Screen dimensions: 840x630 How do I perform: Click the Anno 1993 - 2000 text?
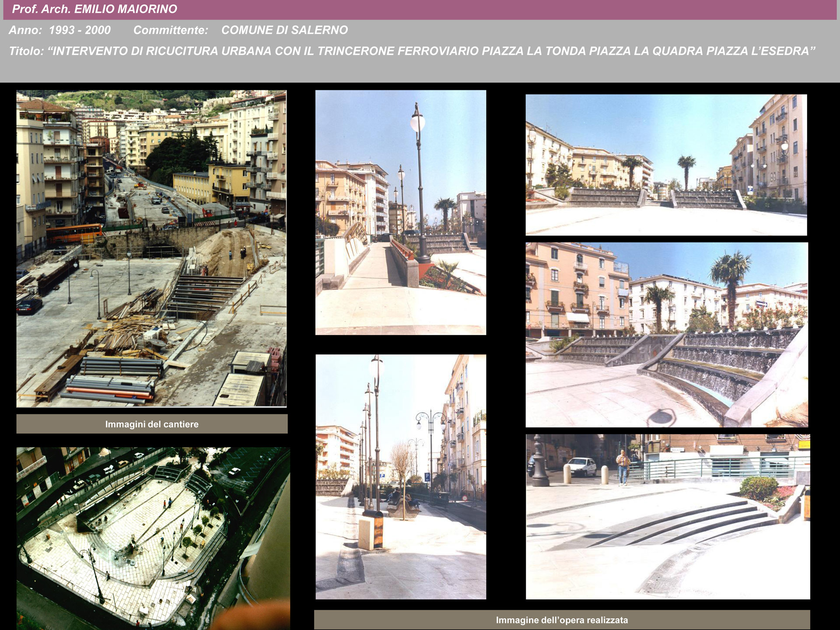point(60,30)
